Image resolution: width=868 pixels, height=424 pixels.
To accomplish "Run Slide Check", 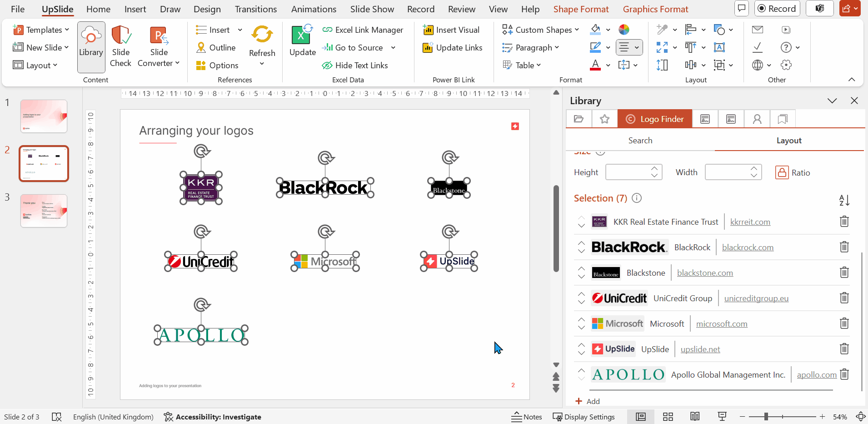I will click(121, 47).
